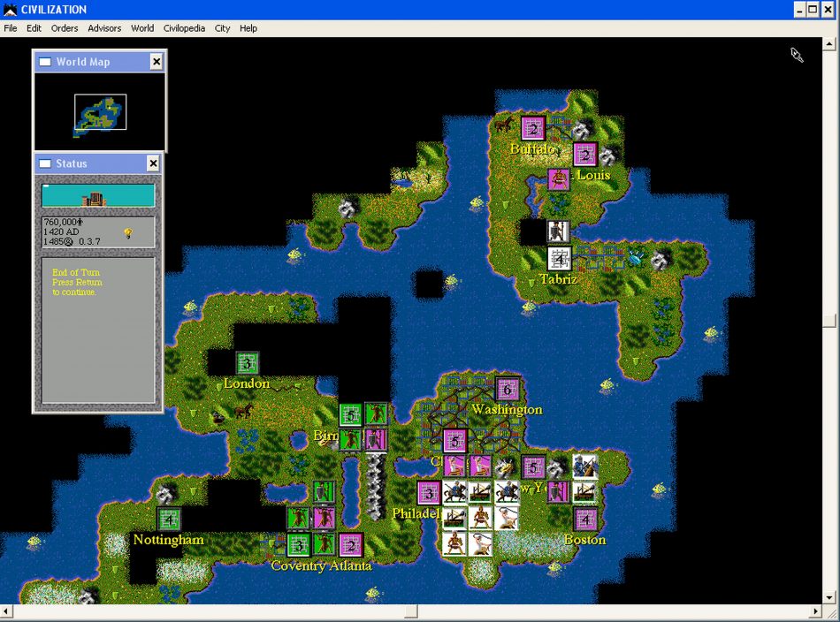Open the Civilopedia menu
This screenshot has height=622, width=840.
click(x=184, y=28)
